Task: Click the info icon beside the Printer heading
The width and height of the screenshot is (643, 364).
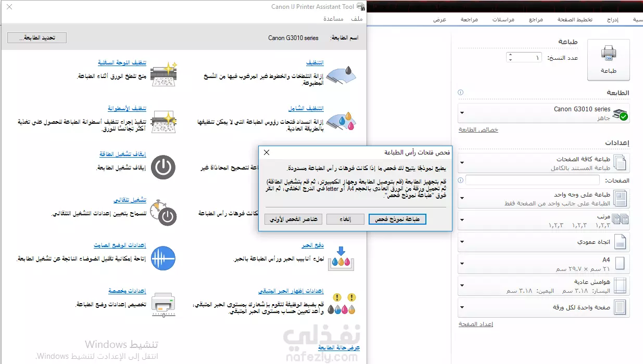Action: (x=460, y=93)
